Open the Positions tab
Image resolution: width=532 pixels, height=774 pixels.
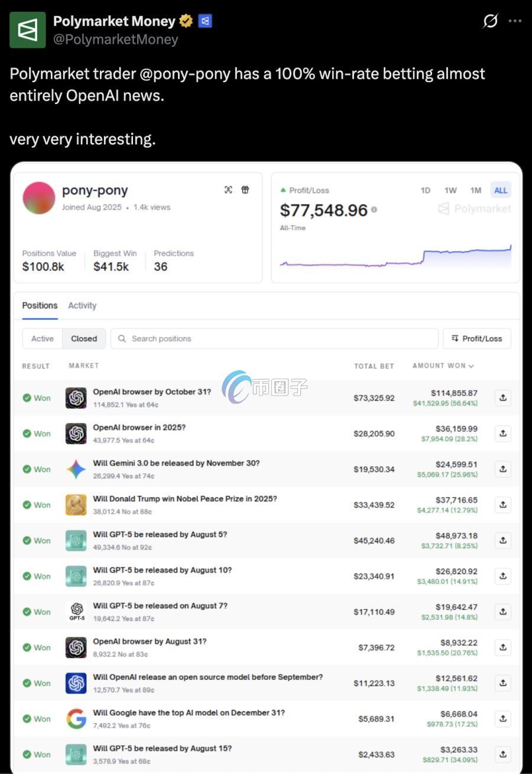pyautogui.click(x=40, y=306)
